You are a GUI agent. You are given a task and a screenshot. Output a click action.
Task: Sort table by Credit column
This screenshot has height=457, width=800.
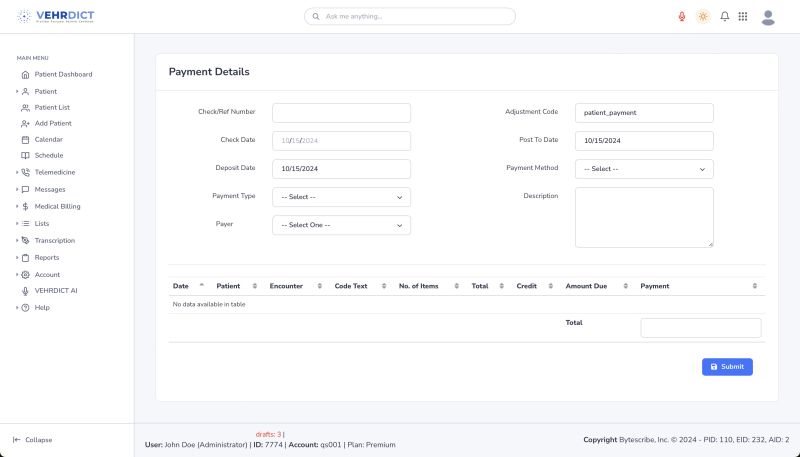click(x=534, y=286)
